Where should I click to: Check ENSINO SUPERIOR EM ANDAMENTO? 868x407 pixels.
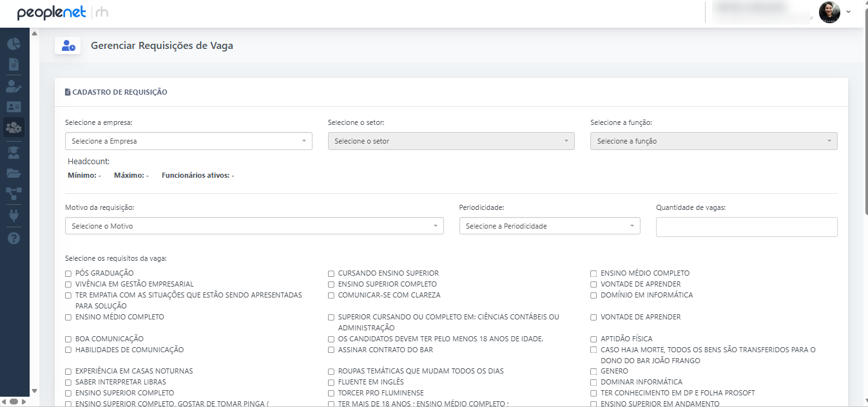pos(593,404)
